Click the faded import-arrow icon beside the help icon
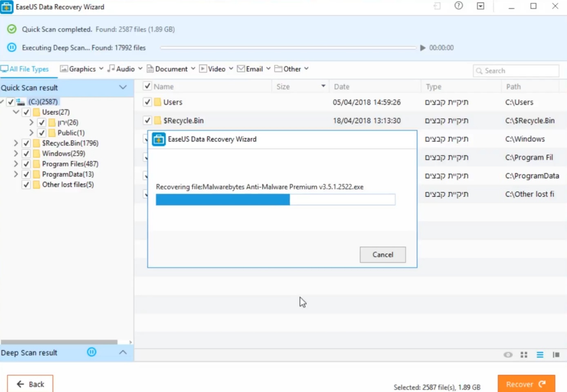 point(437,6)
